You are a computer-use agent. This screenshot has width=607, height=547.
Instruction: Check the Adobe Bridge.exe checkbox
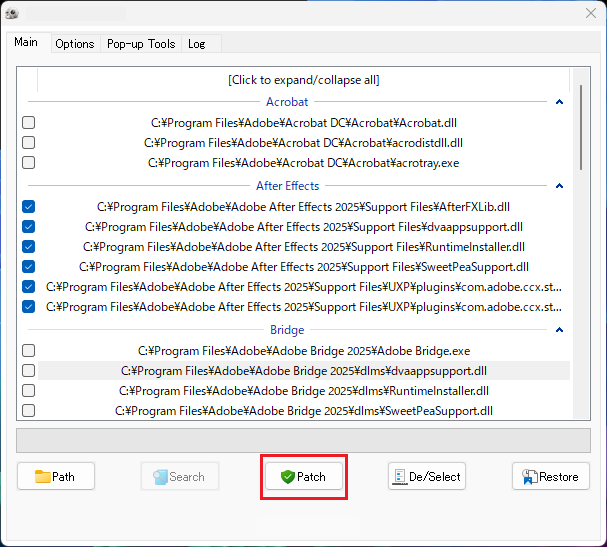pyautogui.click(x=29, y=351)
